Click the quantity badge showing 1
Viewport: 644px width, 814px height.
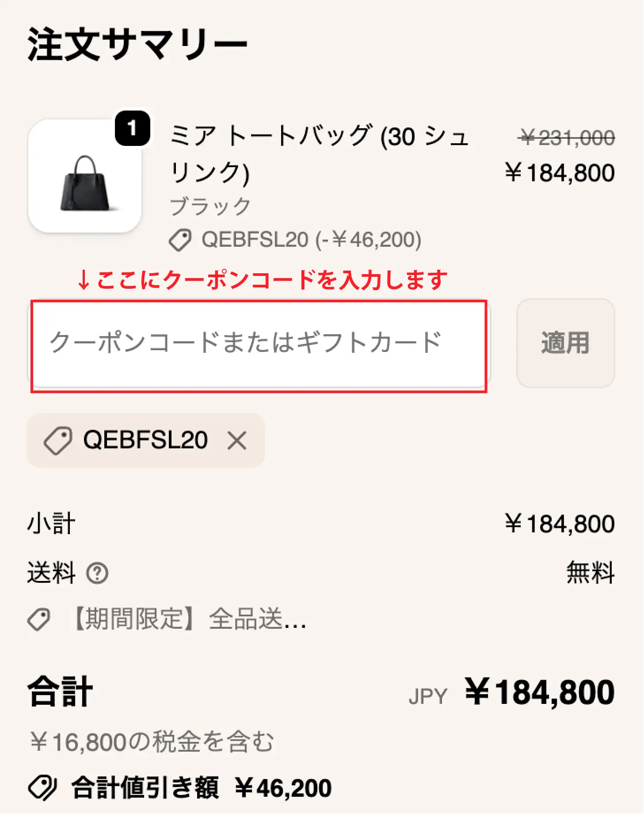132,129
